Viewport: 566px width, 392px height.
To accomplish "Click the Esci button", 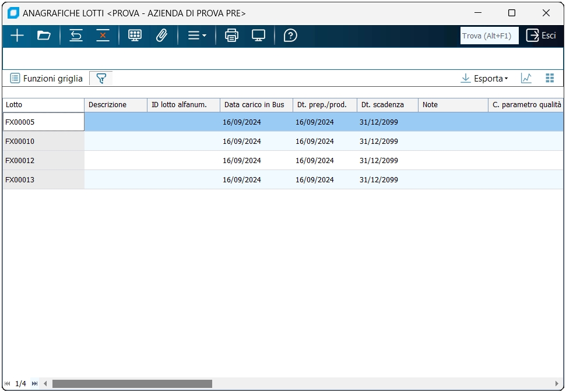I will 542,36.
